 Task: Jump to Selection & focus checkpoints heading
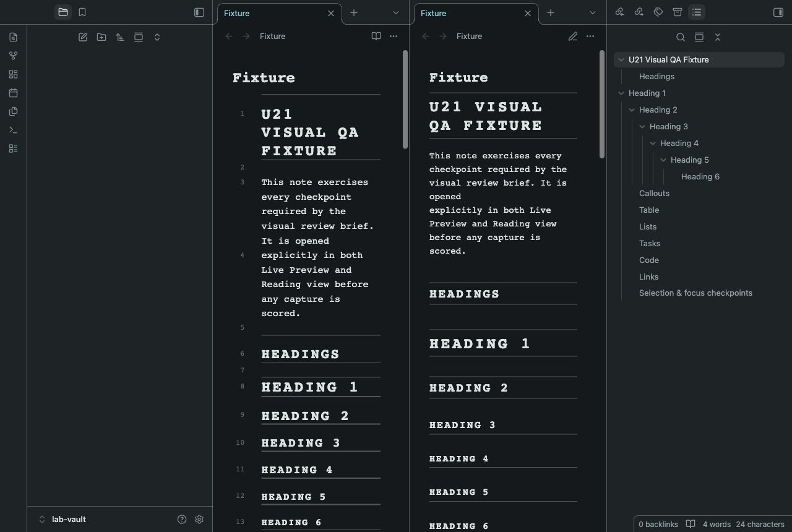(x=695, y=293)
